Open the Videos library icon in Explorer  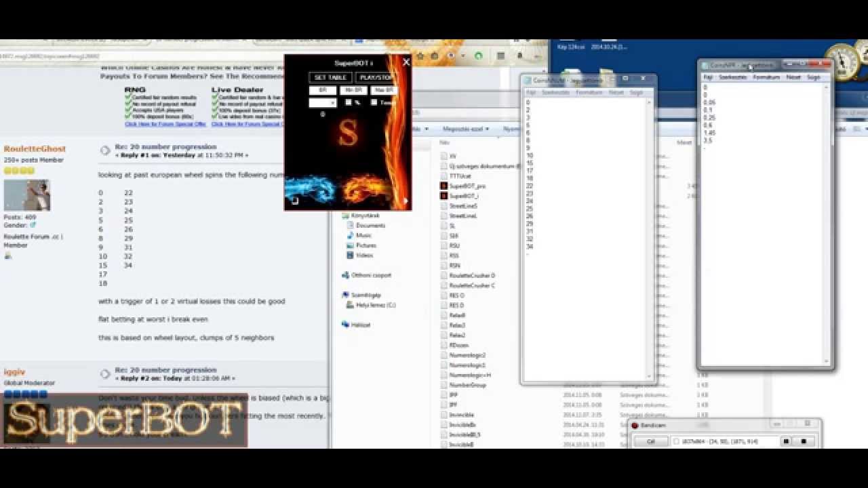tap(350, 256)
